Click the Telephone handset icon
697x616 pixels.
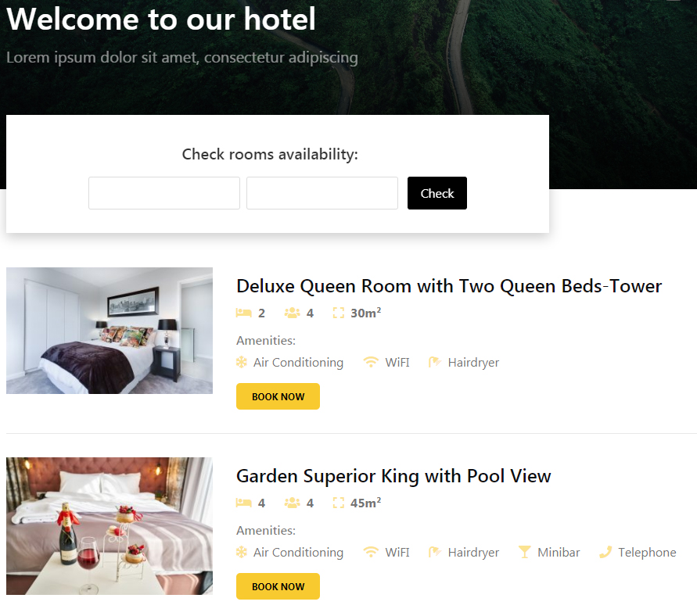pyautogui.click(x=605, y=552)
